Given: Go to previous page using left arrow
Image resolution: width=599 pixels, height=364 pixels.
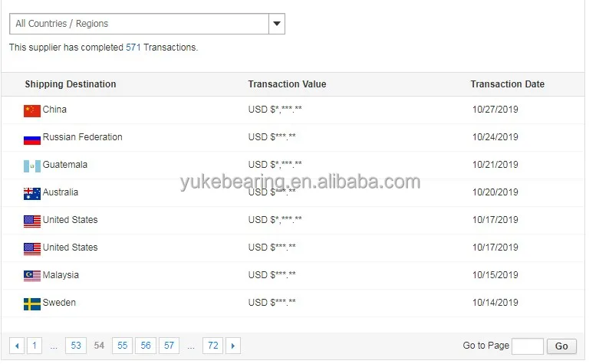Looking at the screenshot, I should [x=17, y=346].
